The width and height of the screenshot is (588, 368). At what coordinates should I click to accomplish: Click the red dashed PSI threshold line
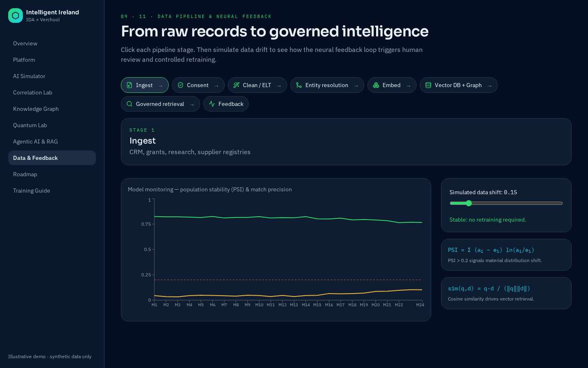click(x=288, y=280)
